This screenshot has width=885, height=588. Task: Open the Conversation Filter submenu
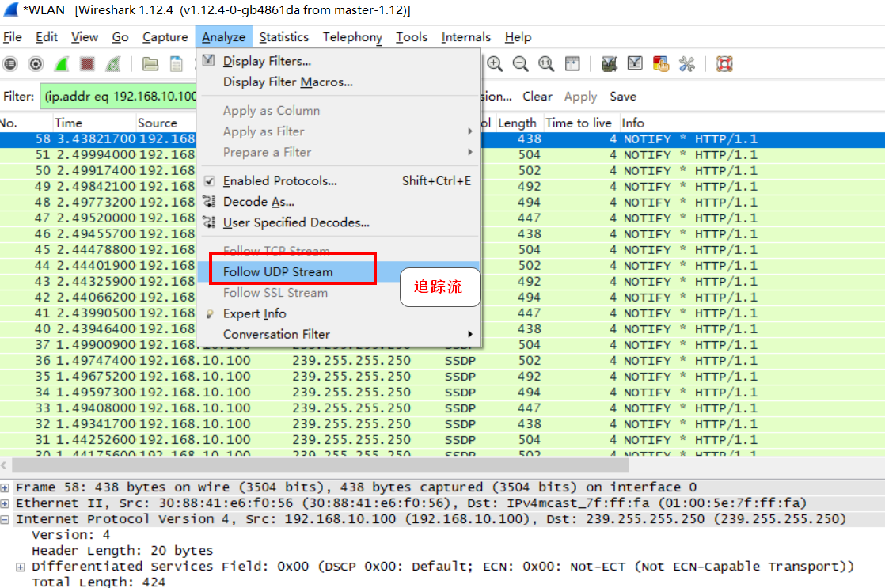pos(277,335)
